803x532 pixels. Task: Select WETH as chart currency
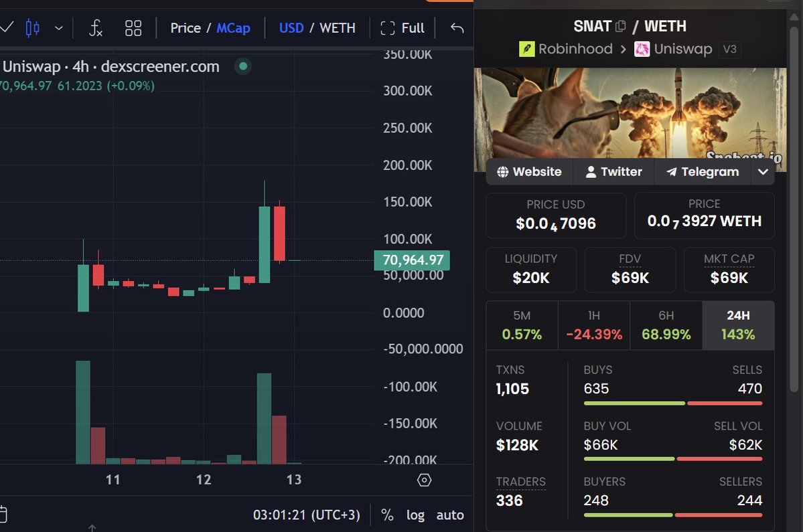pyautogui.click(x=338, y=28)
